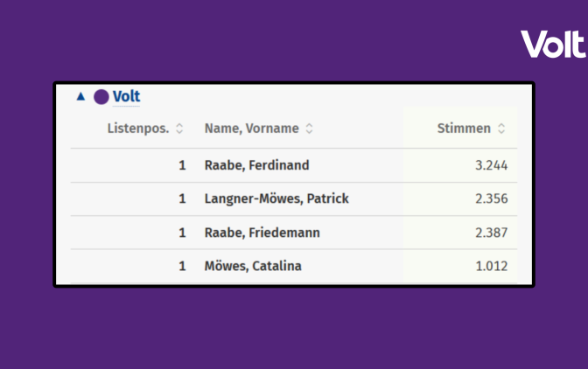Select the Möwes, Catalina name
The width and height of the screenshot is (588, 369).
(253, 266)
